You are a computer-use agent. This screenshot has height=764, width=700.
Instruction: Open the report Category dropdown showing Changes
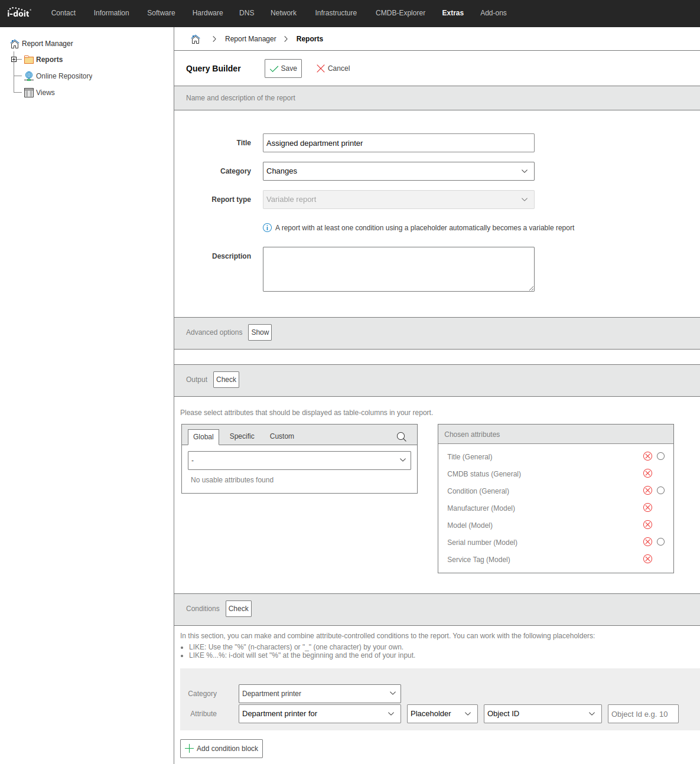[x=398, y=171]
